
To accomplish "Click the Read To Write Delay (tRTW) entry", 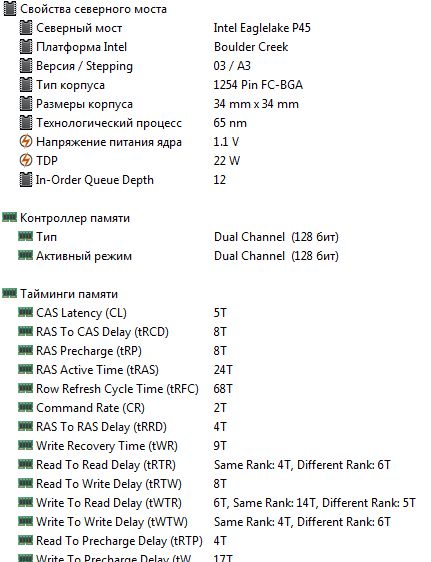I will 109,484.
